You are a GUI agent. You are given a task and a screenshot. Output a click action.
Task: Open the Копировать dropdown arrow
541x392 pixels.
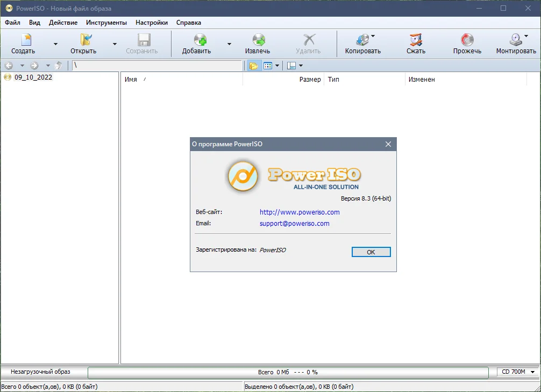[373, 36]
